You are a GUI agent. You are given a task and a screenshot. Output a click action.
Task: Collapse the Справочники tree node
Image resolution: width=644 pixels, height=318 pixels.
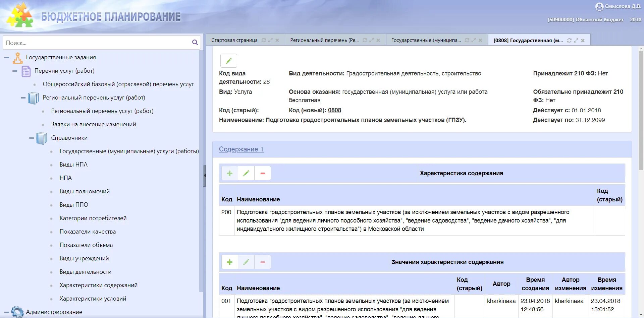pos(32,138)
